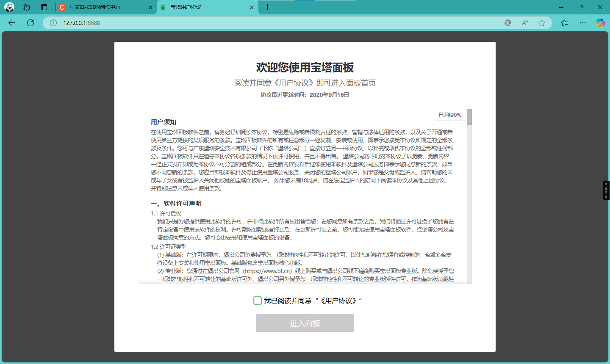Start read aloud from address bar
Screen dimensions: 610x364
click(x=525, y=23)
